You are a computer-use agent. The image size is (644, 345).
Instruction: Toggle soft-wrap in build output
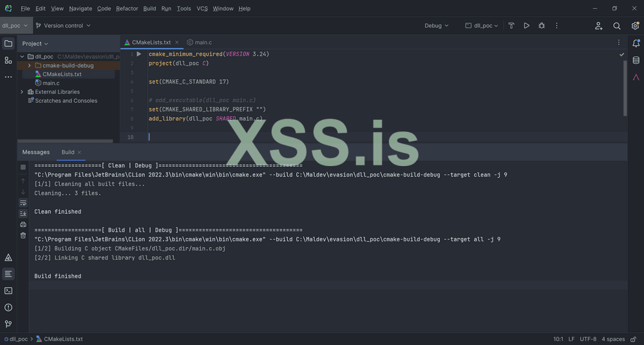coord(23,203)
